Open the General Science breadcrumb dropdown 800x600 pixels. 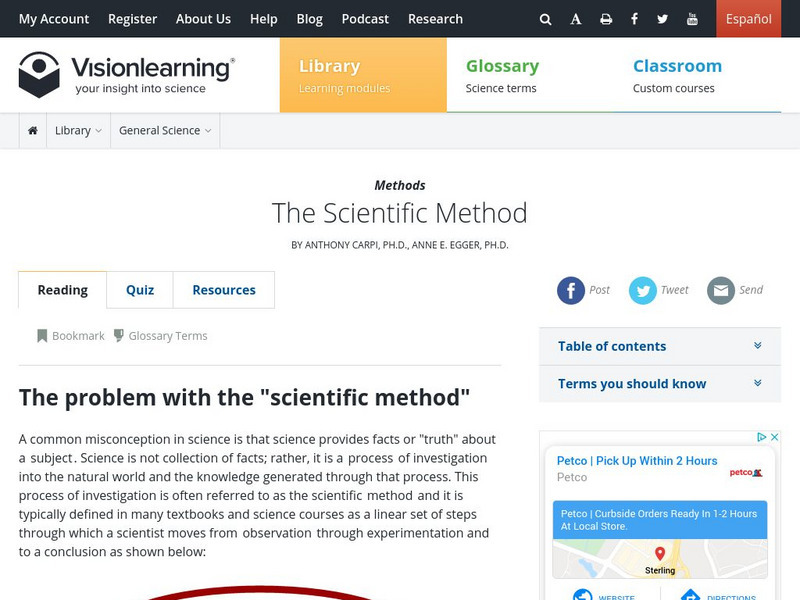tap(165, 131)
